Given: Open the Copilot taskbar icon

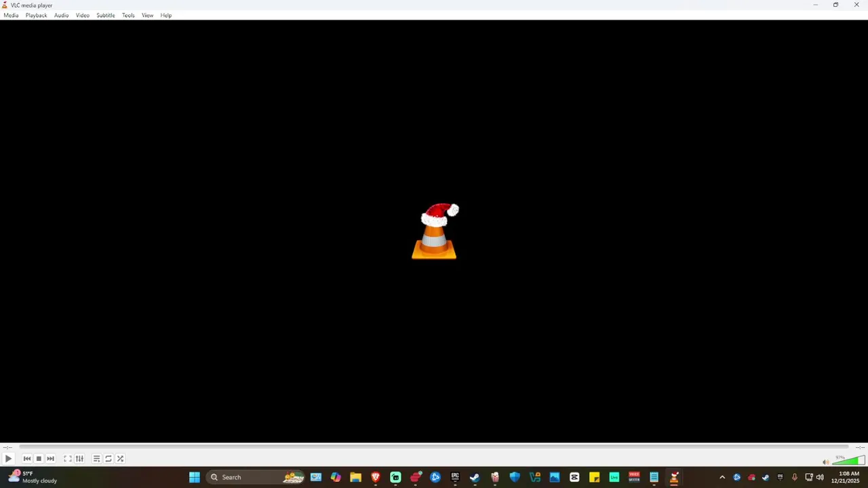Looking at the screenshot, I should click(336, 477).
